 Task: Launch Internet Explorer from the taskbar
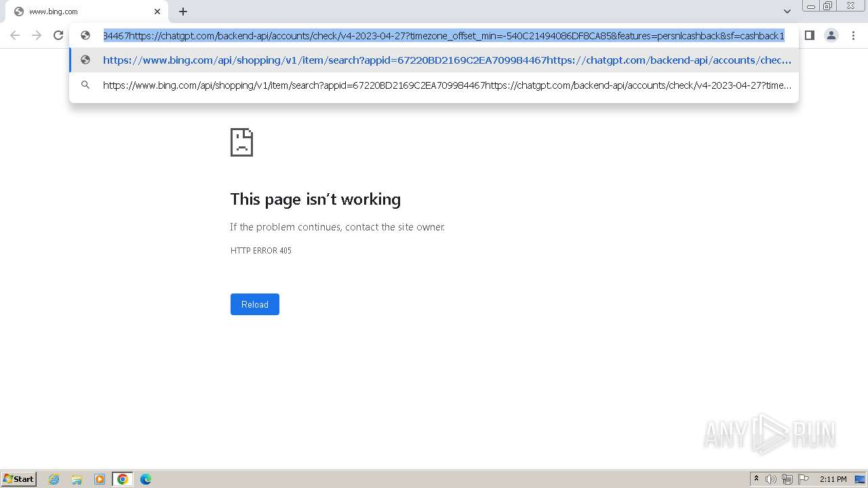pyautogui.click(x=54, y=479)
